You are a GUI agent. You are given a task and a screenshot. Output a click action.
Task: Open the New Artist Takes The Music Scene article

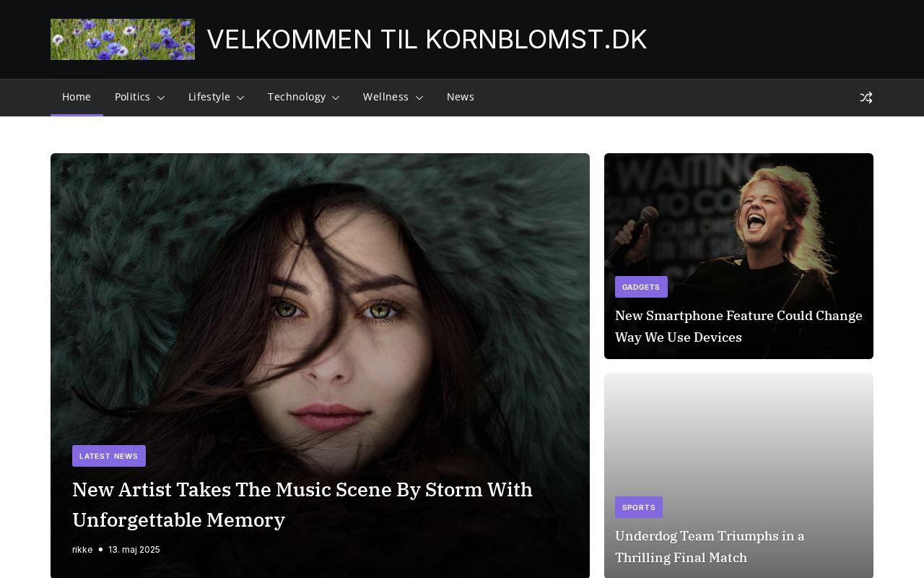302,504
